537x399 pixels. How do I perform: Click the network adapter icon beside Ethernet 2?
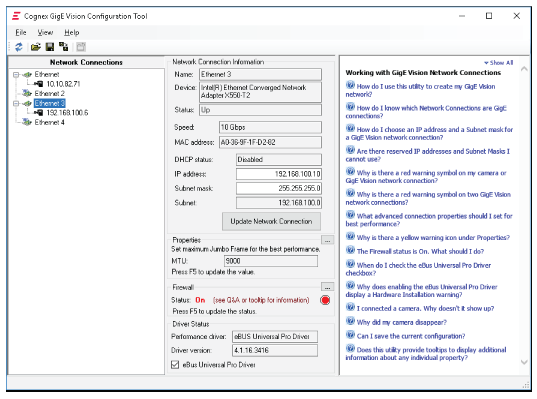27,93
